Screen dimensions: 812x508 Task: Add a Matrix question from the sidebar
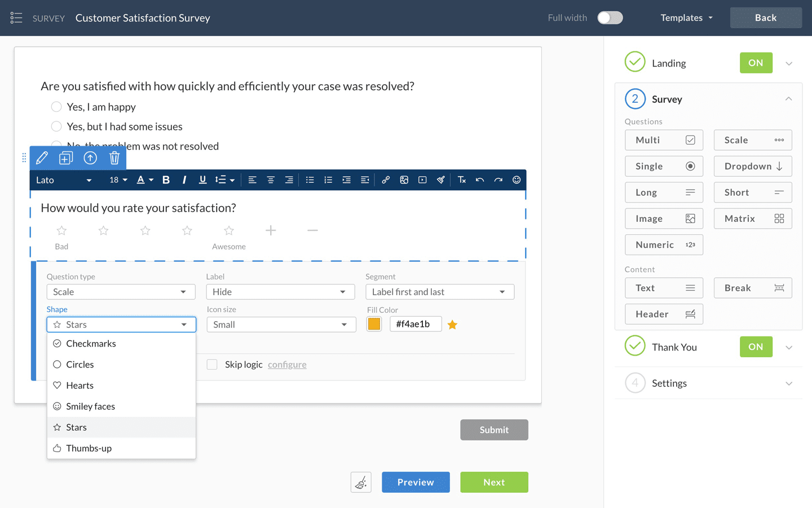click(753, 218)
